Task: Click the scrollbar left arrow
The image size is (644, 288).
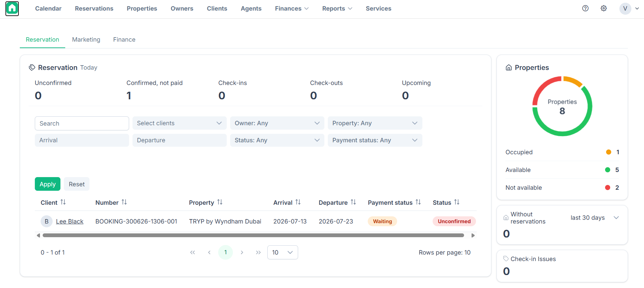Action: pyautogui.click(x=38, y=235)
